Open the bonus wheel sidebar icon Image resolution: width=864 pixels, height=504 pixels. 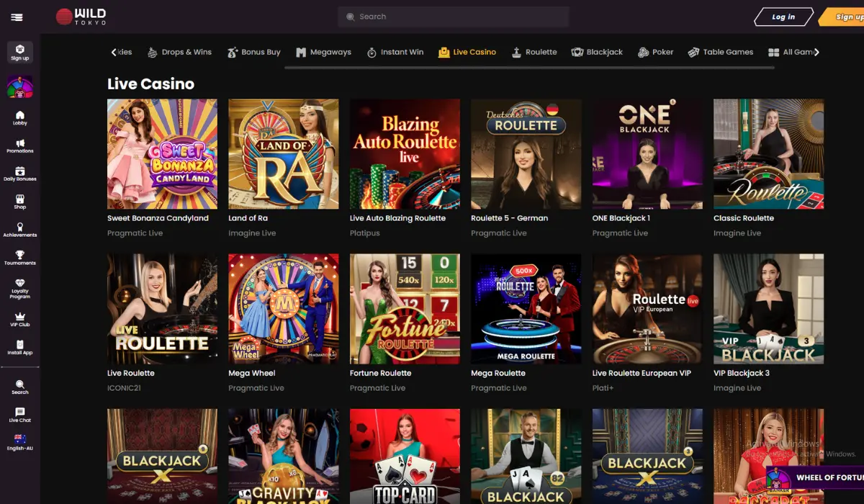pos(20,87)
